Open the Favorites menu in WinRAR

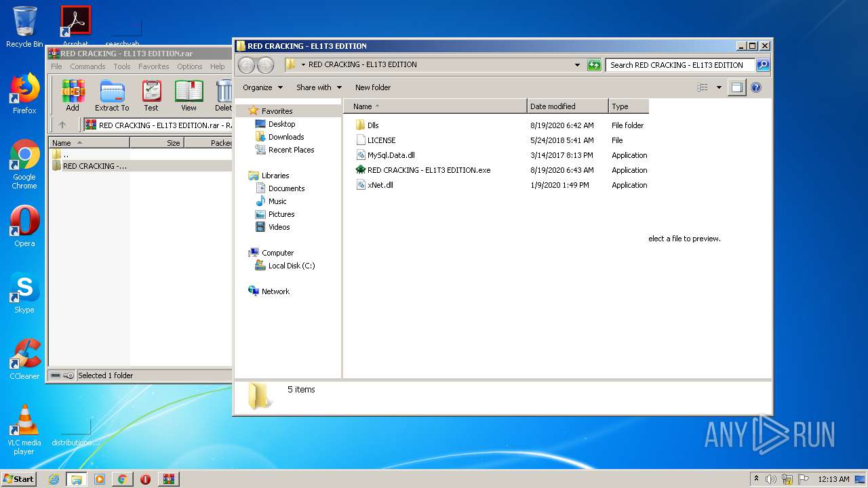[154, 66]
